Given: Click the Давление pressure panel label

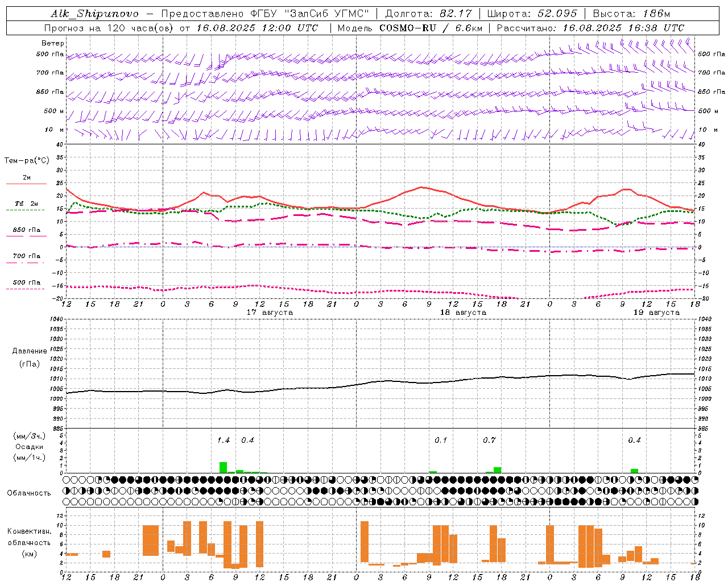Looking at the screenshot, I should coord(30,351).
